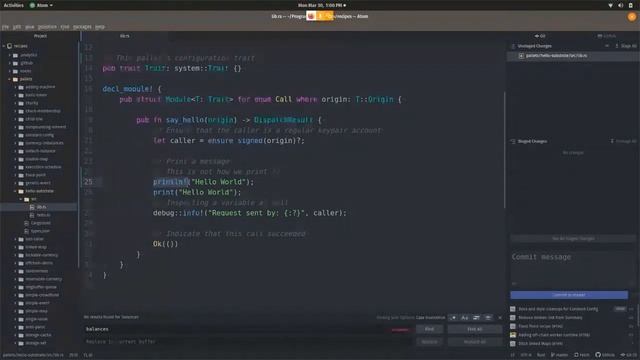Open the Selection menu
Viewport: 640px width, 360px height.
[47, 27]
